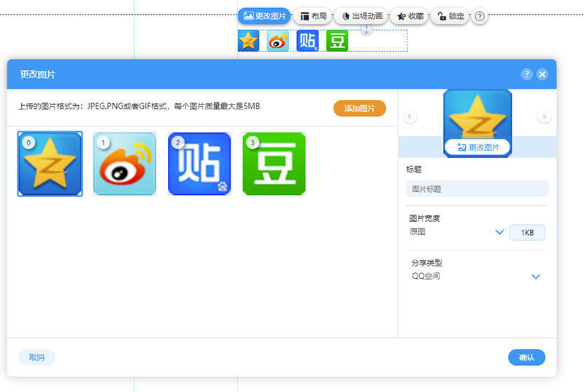This screenshot has height=392, width=584.
Task: Open the toolbar help question-mark icon
Action: pyautogui.click(x=480, y=16)
